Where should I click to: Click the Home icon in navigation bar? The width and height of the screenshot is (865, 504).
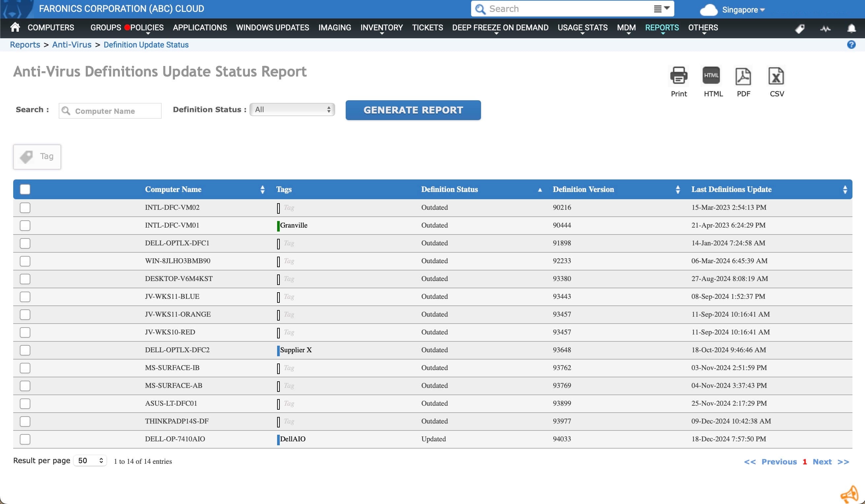click(x=15, y=27)
